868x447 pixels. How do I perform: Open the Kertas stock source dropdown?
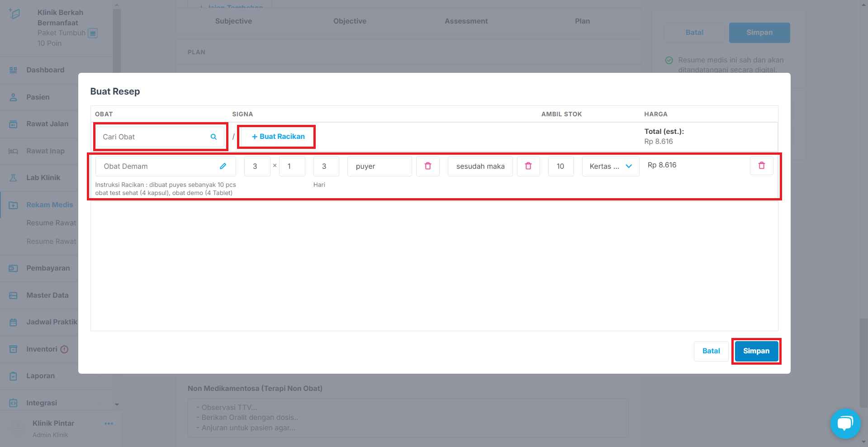(611, 166)
